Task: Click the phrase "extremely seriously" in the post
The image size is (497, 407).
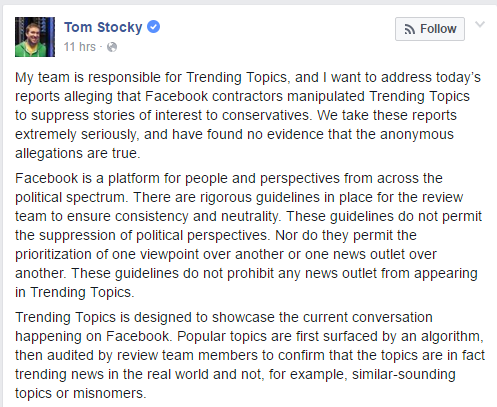Action: (76, 135)
